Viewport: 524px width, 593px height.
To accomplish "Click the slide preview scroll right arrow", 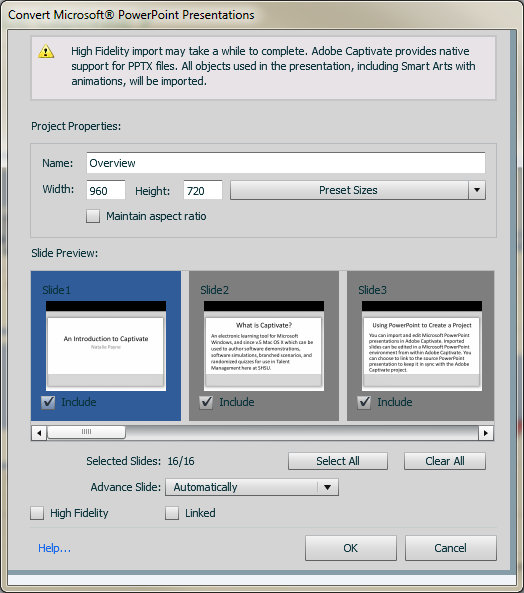I will coord(486,433).
